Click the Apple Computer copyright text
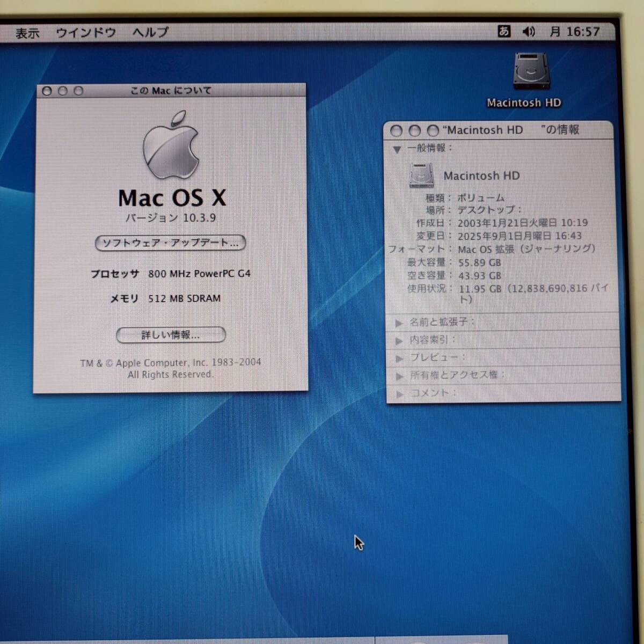Viewport: 644px width, 644px height. [x=171, y=369]
